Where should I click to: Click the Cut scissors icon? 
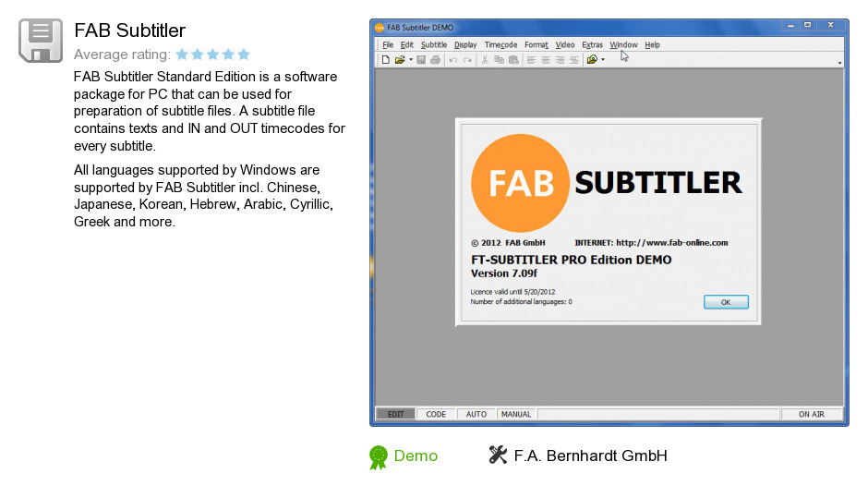click(485, 60)
